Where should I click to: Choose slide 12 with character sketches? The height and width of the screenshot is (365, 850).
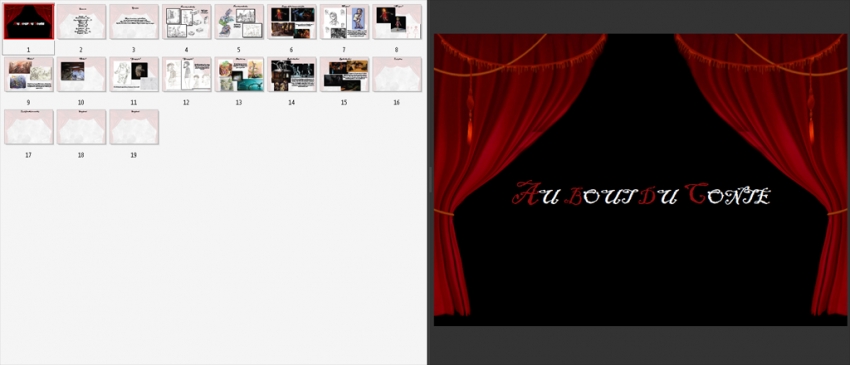pos(186,74)
